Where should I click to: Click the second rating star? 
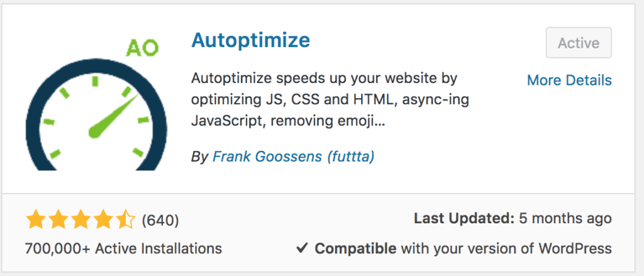click(x=58, y=219)
